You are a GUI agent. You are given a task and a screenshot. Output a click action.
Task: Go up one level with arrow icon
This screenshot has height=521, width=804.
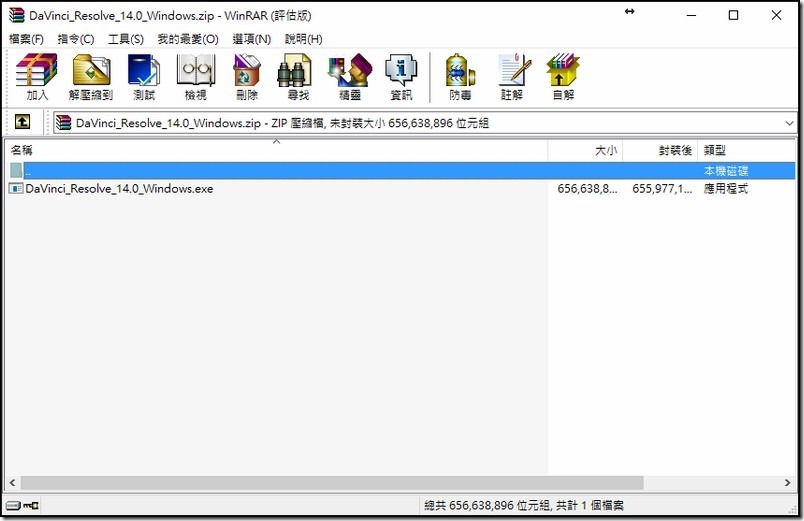(22, 122)
